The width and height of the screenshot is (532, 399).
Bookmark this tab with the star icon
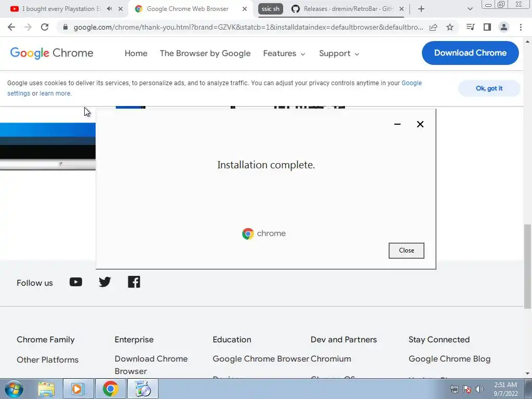[x=450, y=27]
